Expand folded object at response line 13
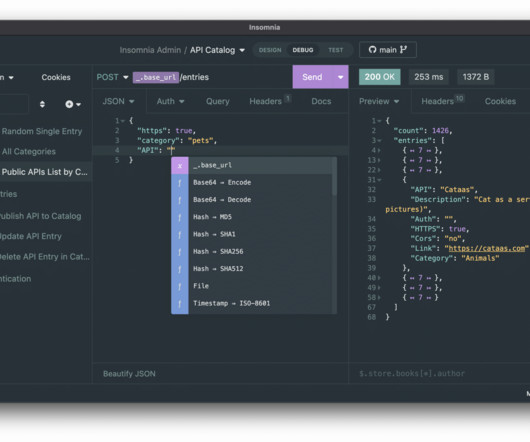The width and height of the screenshot is (530, 442). [379, 160]
